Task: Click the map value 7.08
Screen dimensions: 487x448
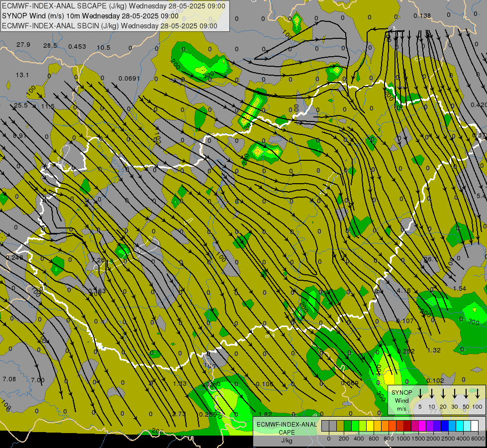Action: tap(9, 379)
